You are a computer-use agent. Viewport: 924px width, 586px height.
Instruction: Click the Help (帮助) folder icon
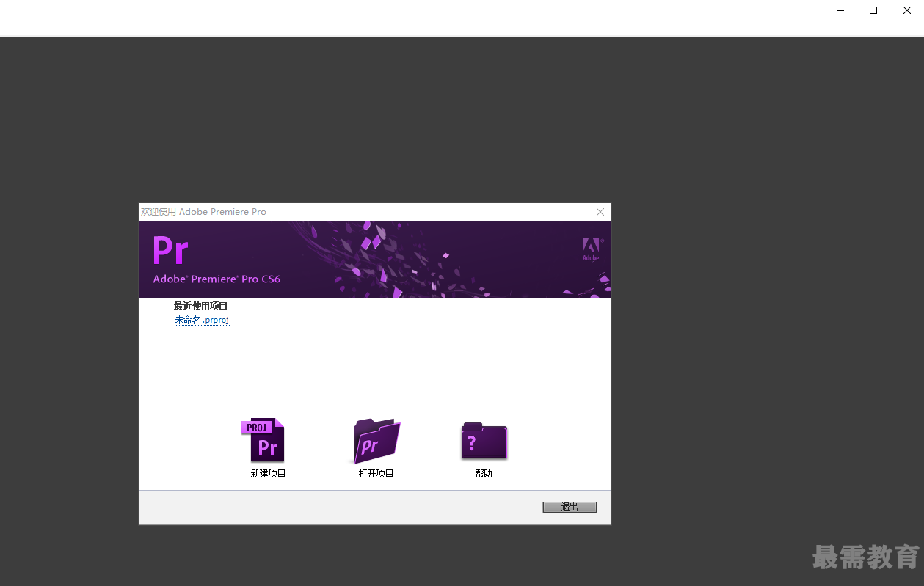click(484, 441)
